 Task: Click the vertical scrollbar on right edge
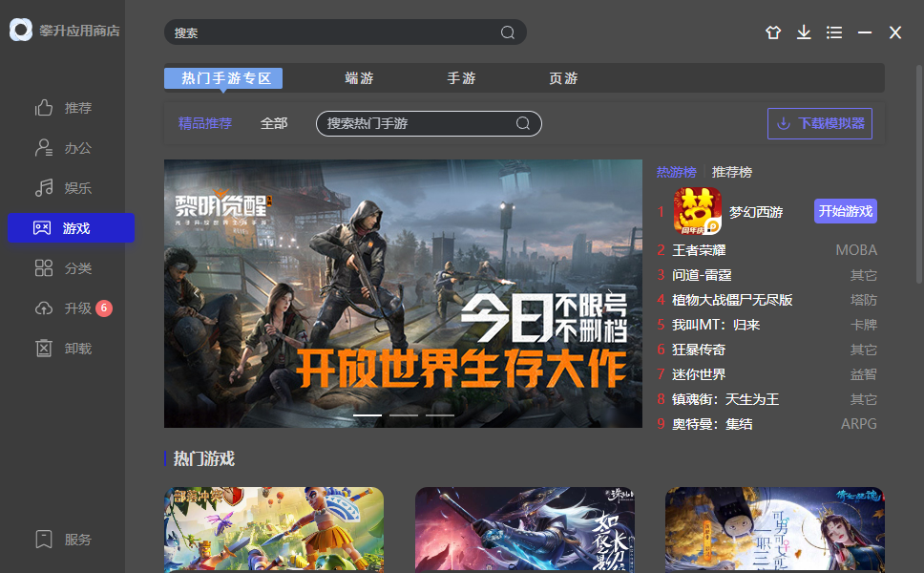(x=919, y=177)
